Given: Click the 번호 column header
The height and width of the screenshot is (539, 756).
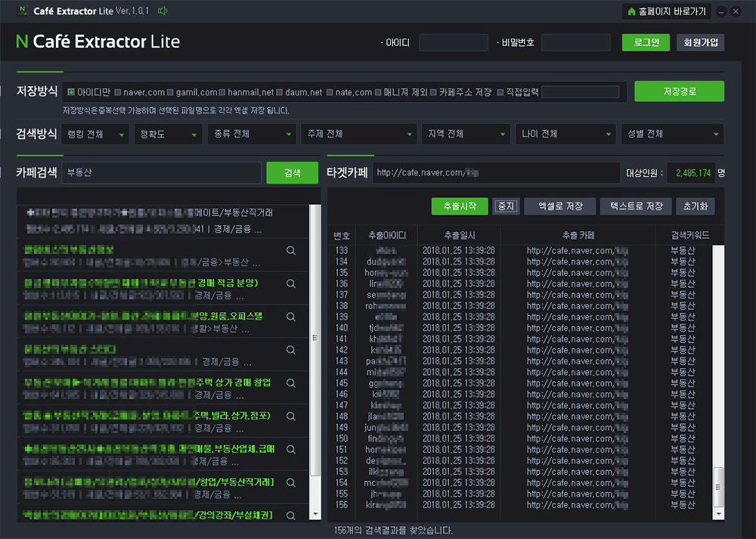Looking at the screenshot, I should pos(342,236).
